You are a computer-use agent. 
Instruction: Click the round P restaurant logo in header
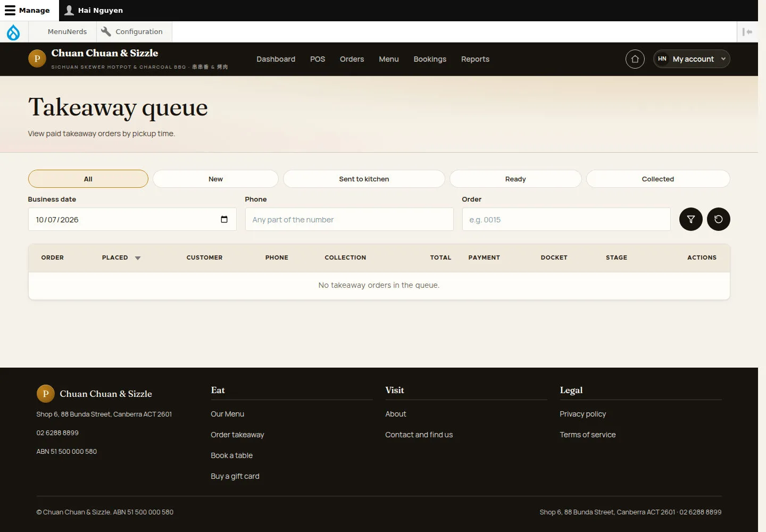pos(37,59)
